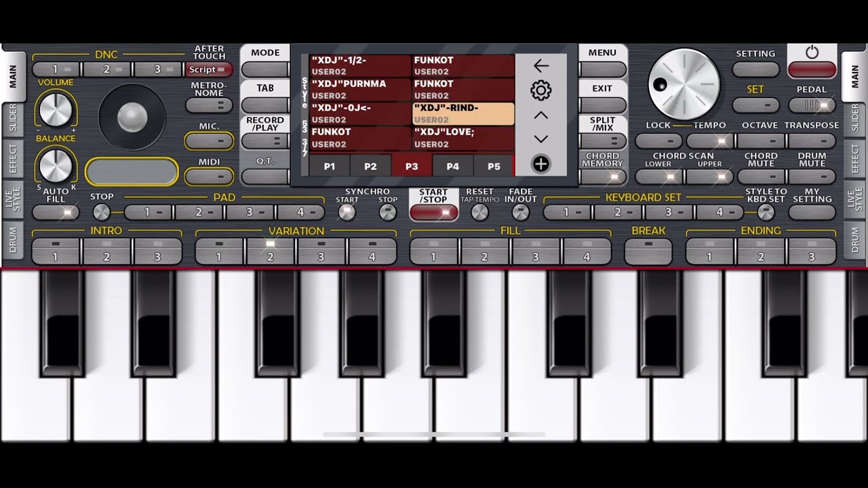
Task: Tap the Reset Tap Tempo round button
Action: [479, 212]
